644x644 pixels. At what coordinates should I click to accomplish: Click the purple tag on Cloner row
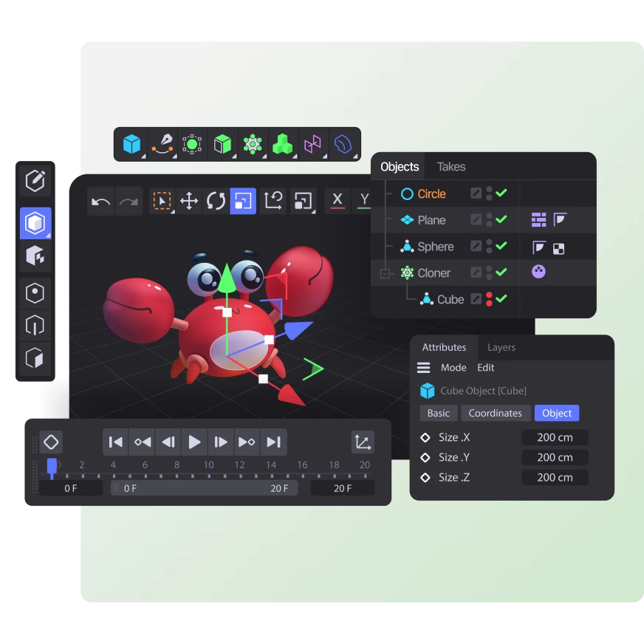(x=538, y=272)
